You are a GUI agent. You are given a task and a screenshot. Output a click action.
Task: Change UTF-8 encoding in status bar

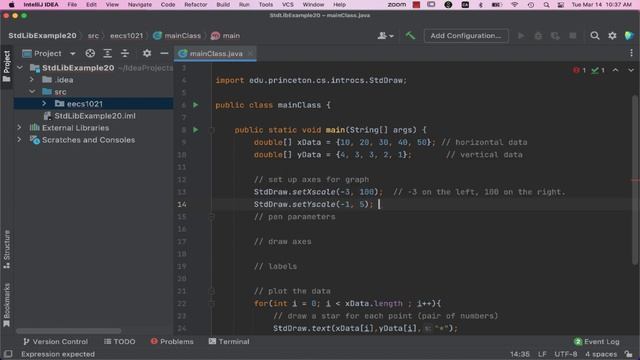click(x=566, y=354)
